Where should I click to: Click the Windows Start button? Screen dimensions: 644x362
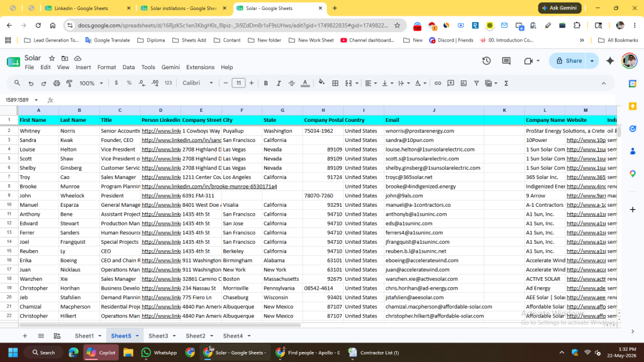[13, 353]
